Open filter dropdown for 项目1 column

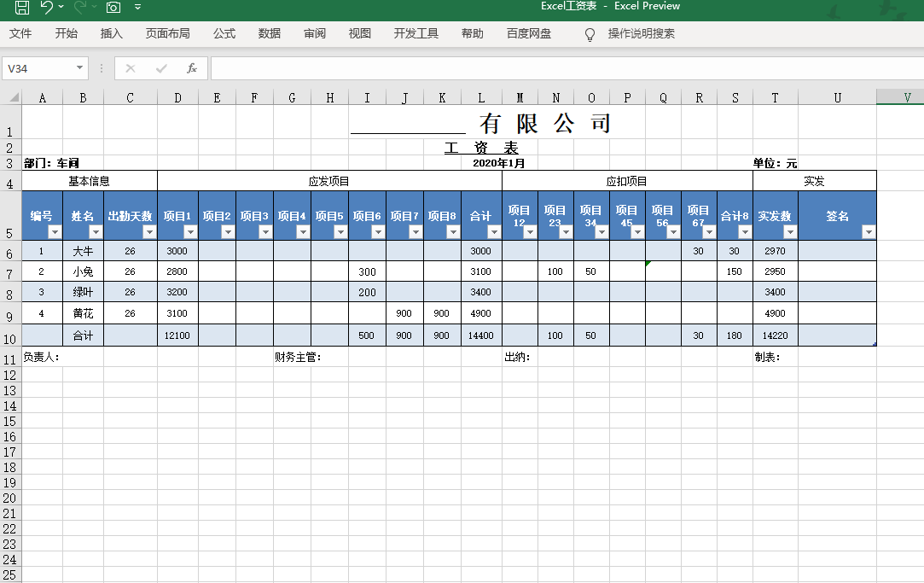pos(190,232)
